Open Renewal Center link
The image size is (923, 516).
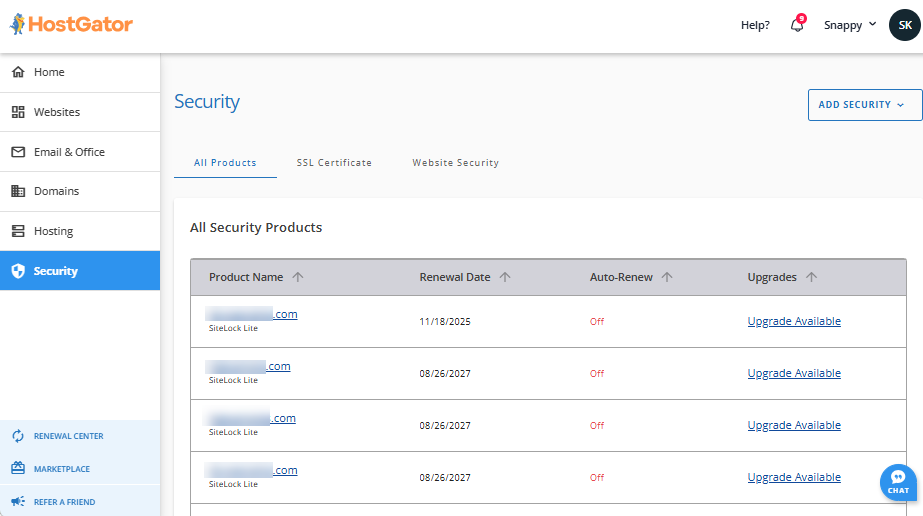[68, 436]
